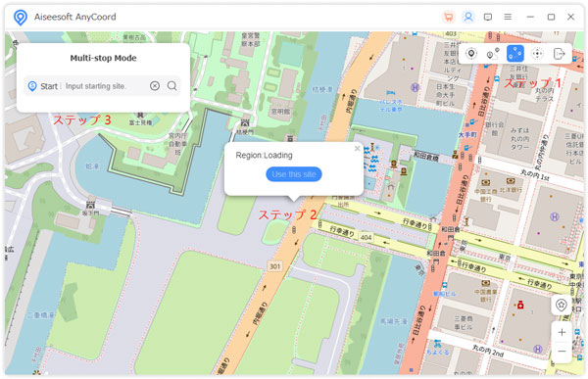Clear the starting site input

[155, 86]
